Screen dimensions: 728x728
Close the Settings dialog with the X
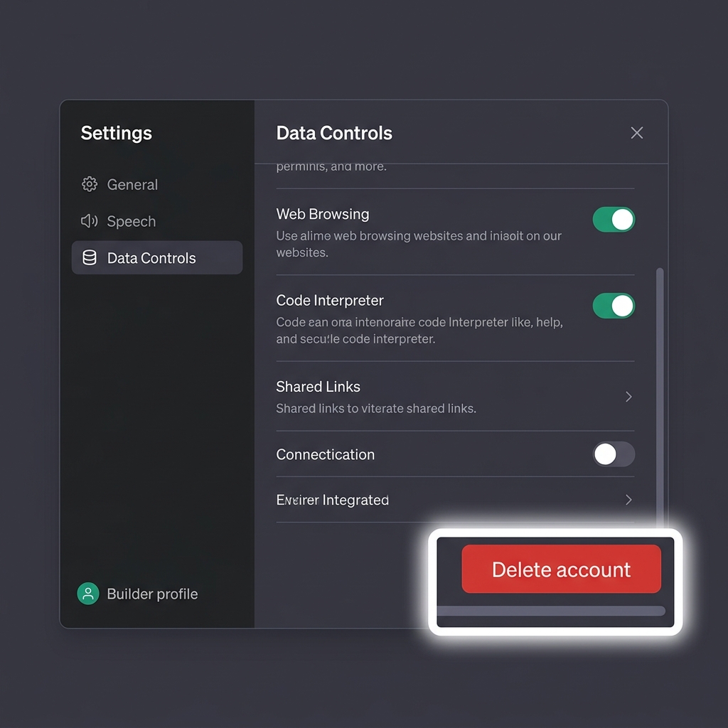point(636,133)
